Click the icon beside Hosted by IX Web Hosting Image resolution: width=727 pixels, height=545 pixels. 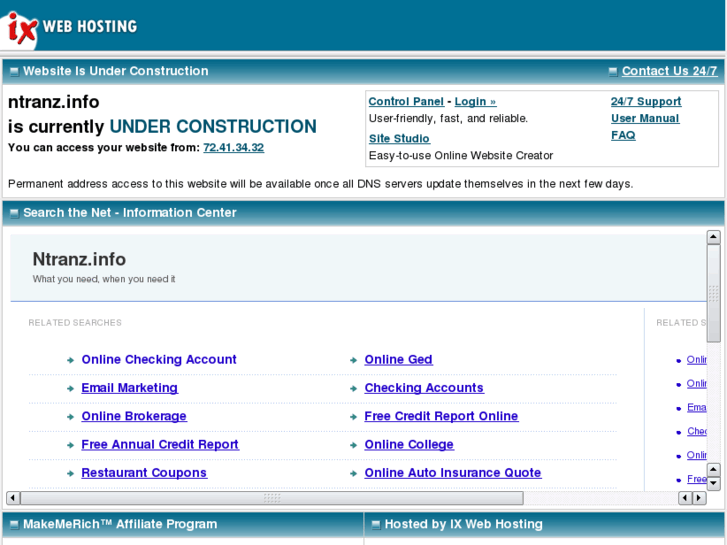point(376,525)
